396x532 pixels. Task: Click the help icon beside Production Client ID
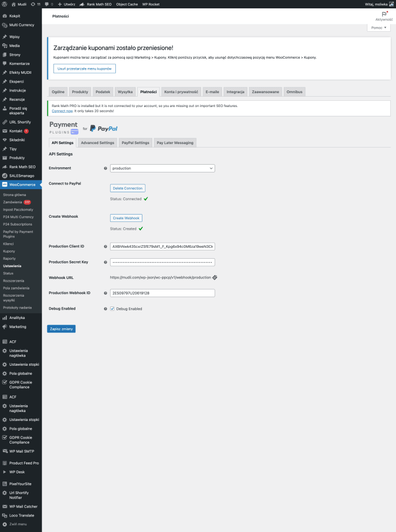click(x=105, y=246)
